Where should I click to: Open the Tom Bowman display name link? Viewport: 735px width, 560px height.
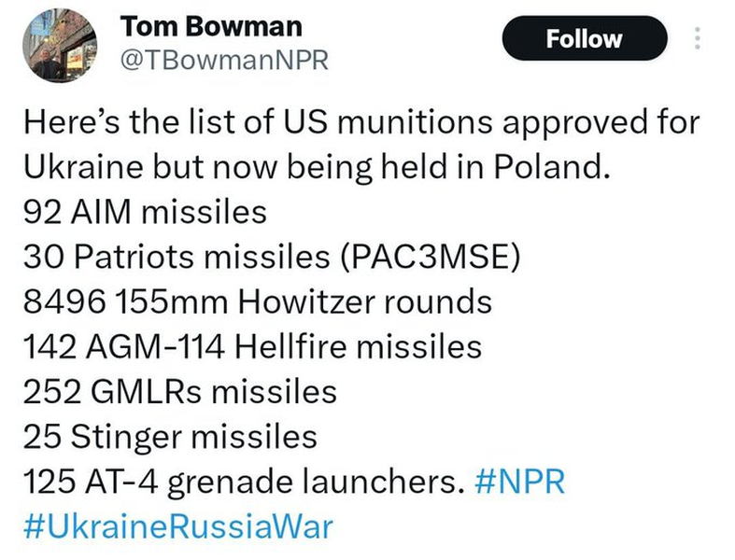tap(211, 27)
